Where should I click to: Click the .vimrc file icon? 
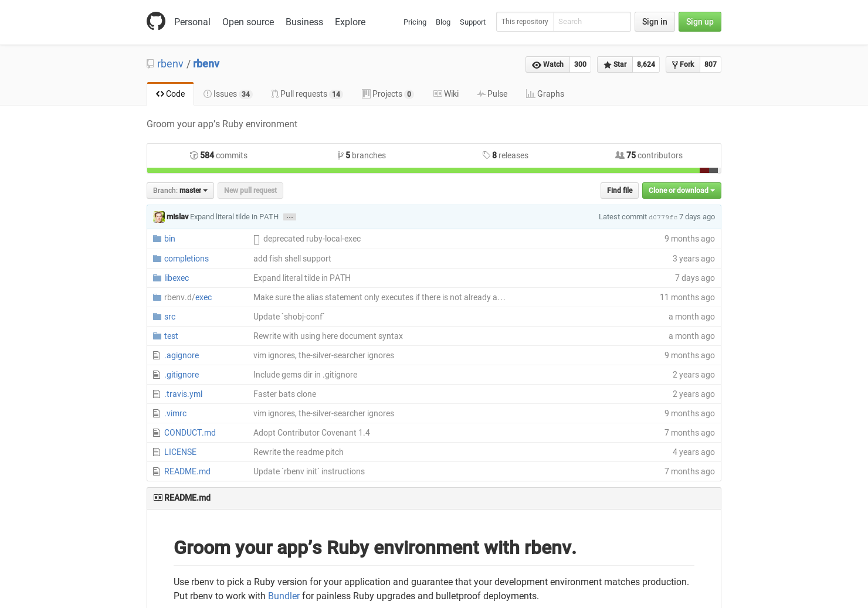click(157, 413)
